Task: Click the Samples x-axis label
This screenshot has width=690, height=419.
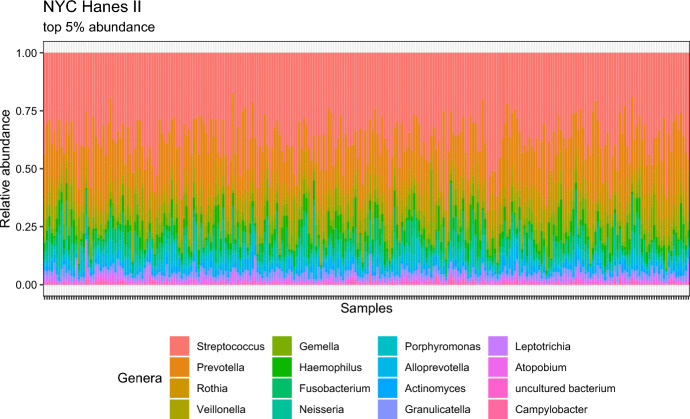Action: (366, 308)
